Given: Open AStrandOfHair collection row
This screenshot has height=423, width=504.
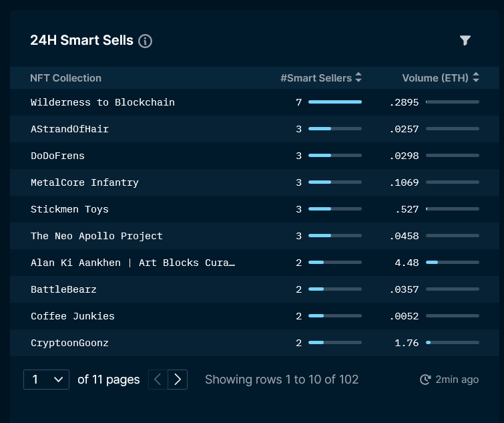Looking at the screenshot, I should [x=254, y=129].
